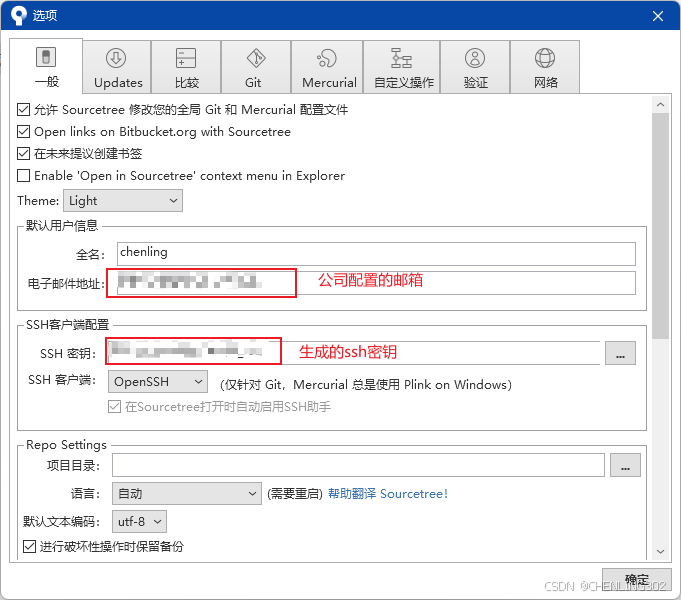Click the 项目目录 input field
This screenshot has height=600, width=681.
[358, 465]
